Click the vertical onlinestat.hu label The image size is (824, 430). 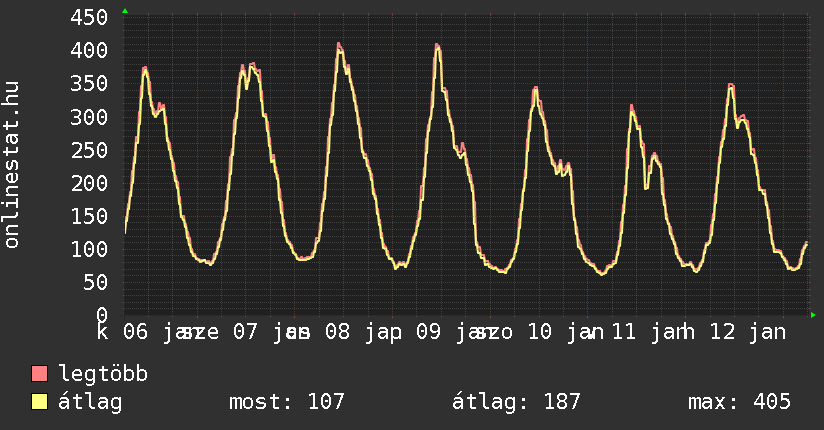click(13, 166)
